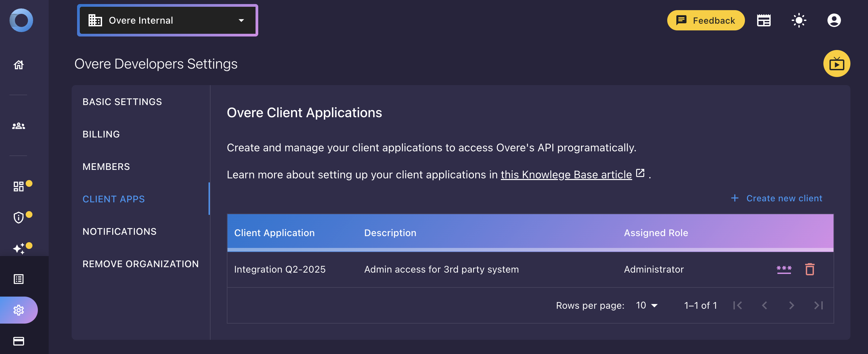Open this Knowlege Base article link
Viewport: 868px width, 354px height.
(566, 175)
